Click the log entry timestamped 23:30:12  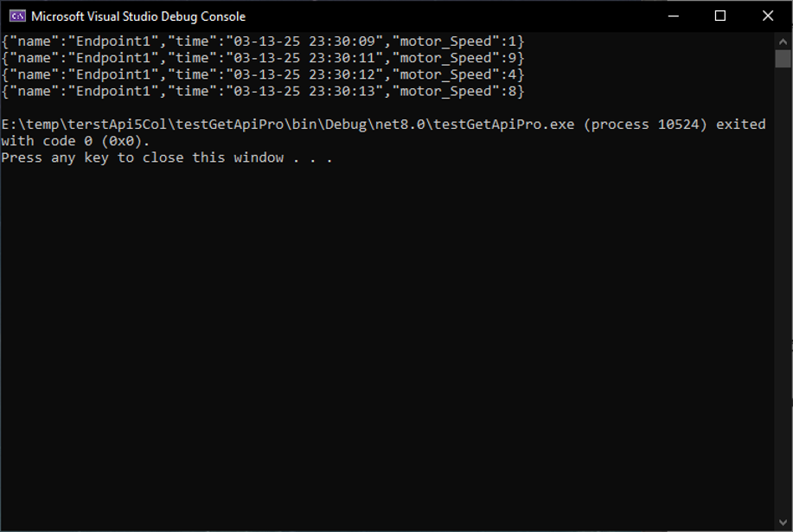[259, 74]
